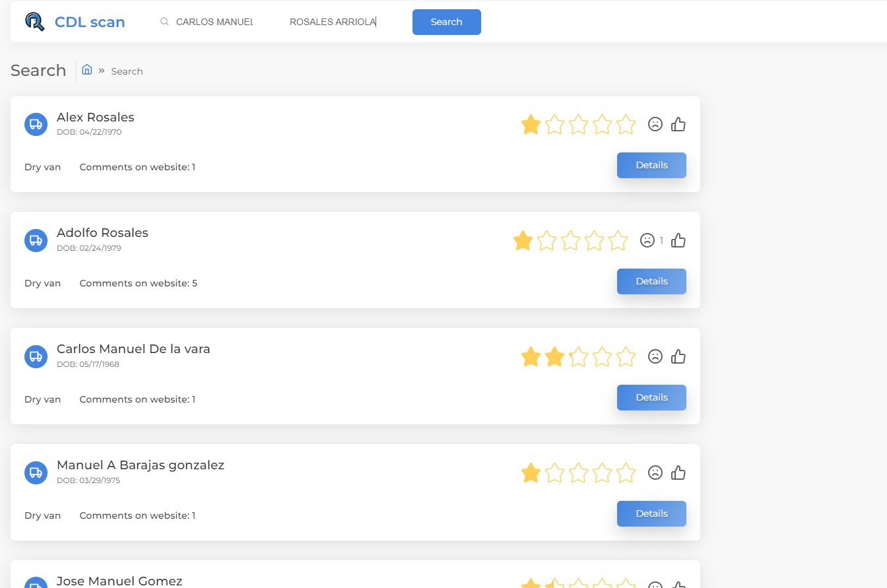View Details for Manuel A Barajas gonzalez

coord(651,513)
